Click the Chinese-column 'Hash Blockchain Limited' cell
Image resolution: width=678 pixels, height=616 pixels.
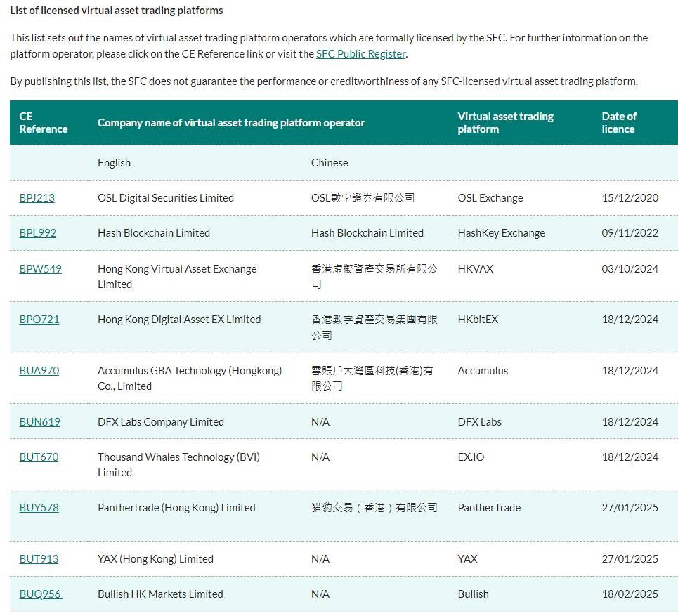pos(367,233)
